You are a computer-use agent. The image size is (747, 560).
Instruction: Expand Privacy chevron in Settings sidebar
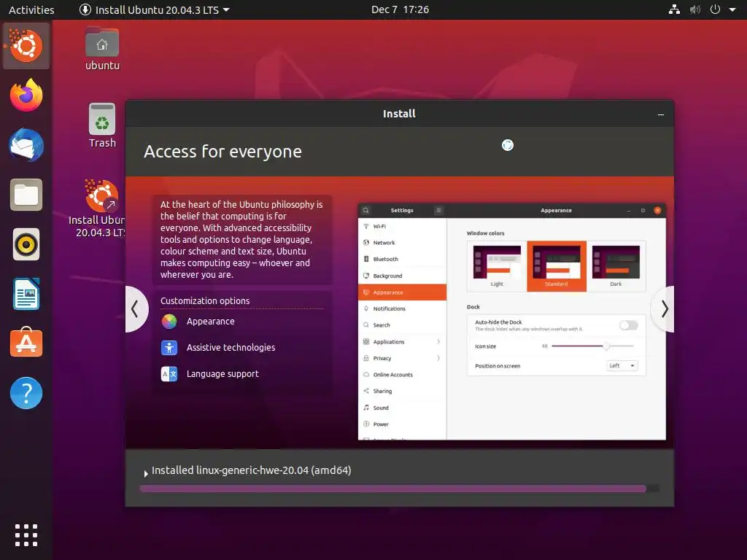click(x=438, y=358)
